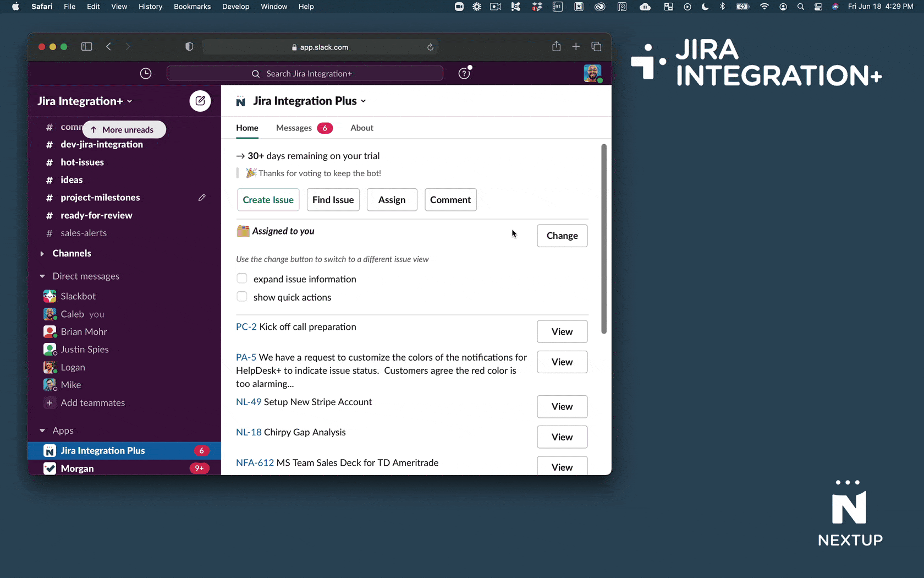Viewport: 924px width, 578px height.
Task: Open the PA-5 issue link
Action: click(x=246, y=357)
